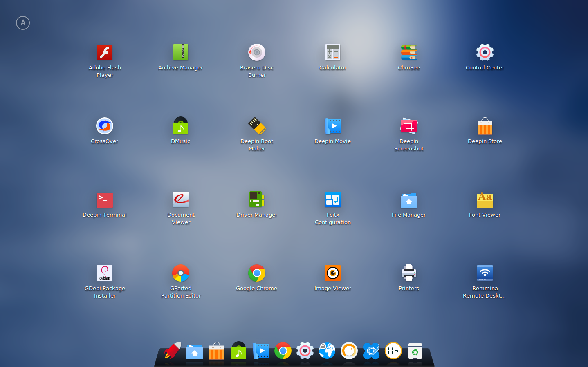Click the Chrome icon in the dock
The image size is (588, 367).
(283, 351)
